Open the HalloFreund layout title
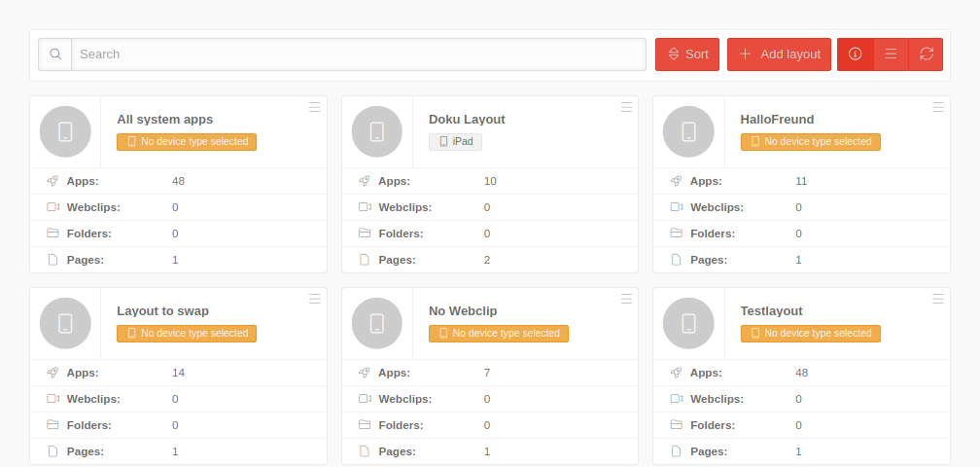 point(777,120)
